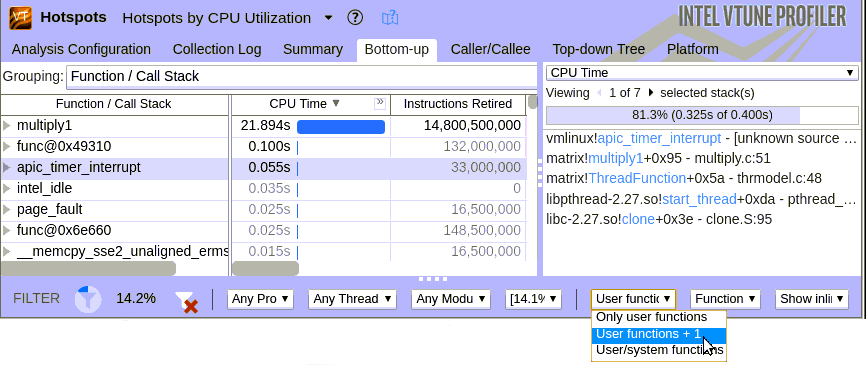This screenshot has width=866, height=365.
Task: Open the Top-down Tree tab
Action: [x=599, y=49]
